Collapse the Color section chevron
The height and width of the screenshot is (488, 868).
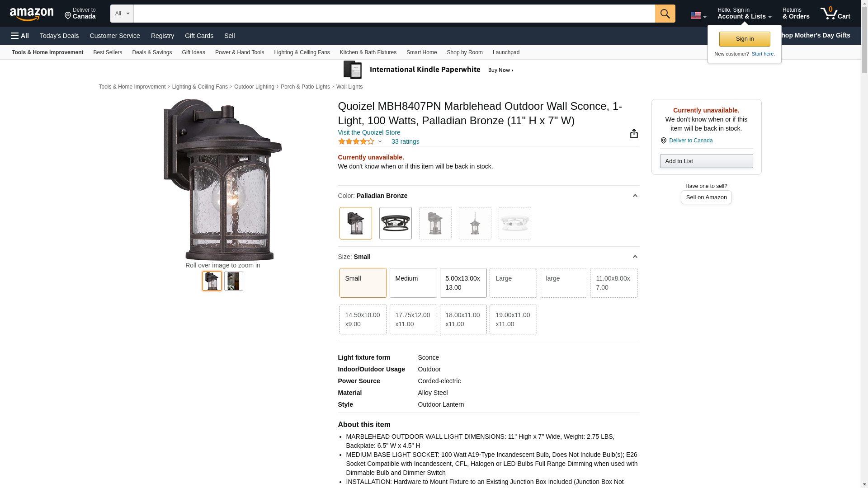coord(635,196)
